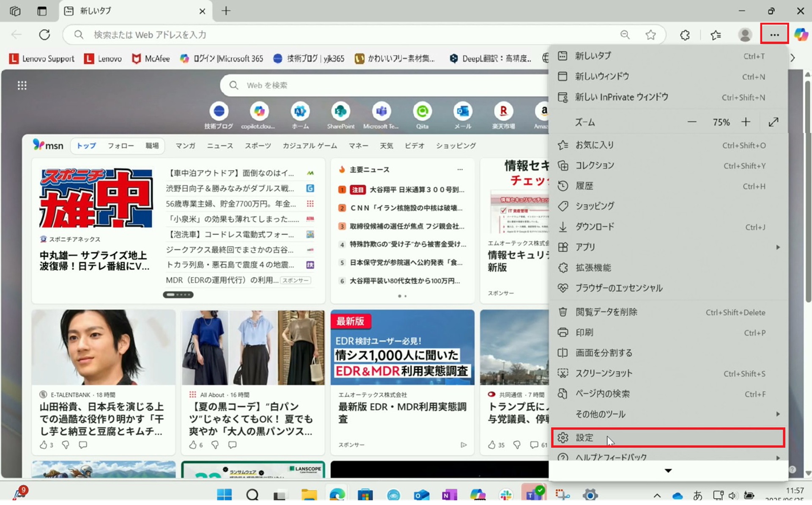This screenshot has width=812, height=505.
Task: Click full screen zoom arrow icon
Action: pos(774,122)
